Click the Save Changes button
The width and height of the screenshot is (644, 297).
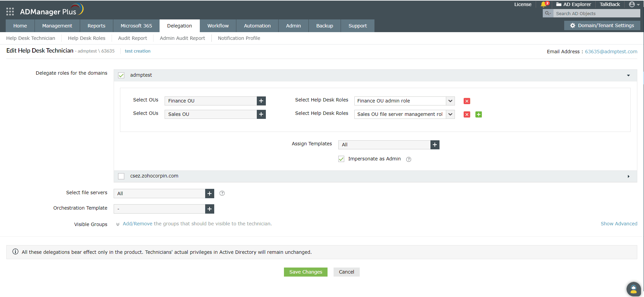coord(305,272)
